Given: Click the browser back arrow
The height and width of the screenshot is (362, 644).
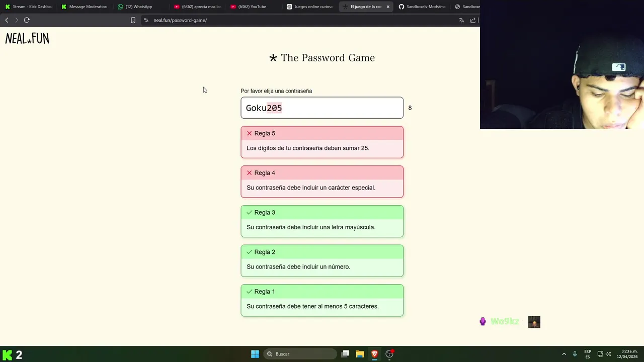Looking at the screenshot, I should click(7, 20).
